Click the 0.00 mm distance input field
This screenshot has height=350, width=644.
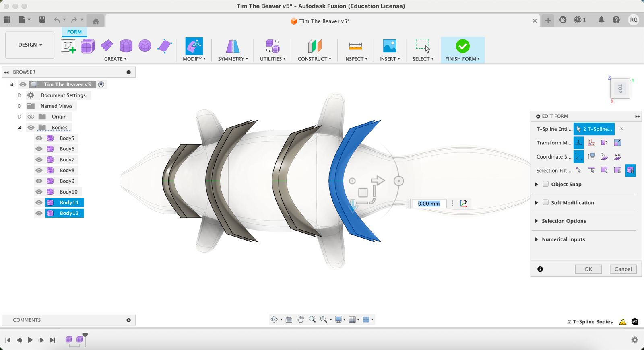click(428, 204)
